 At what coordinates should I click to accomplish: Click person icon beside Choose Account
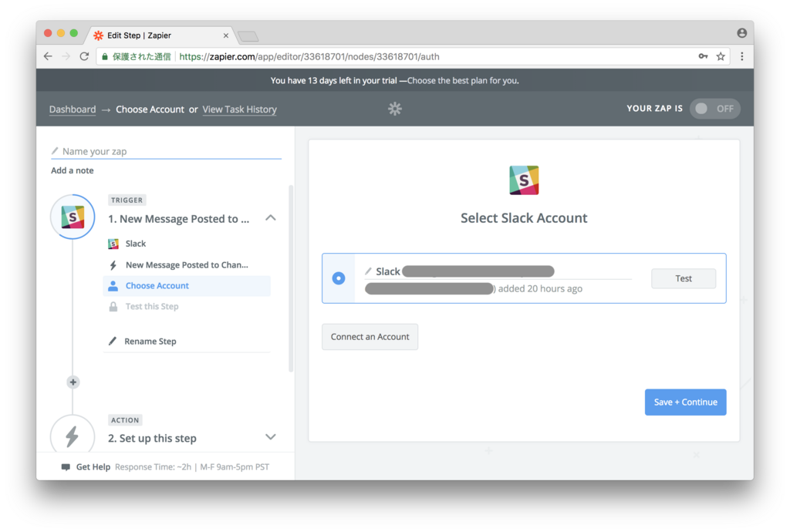113,286
